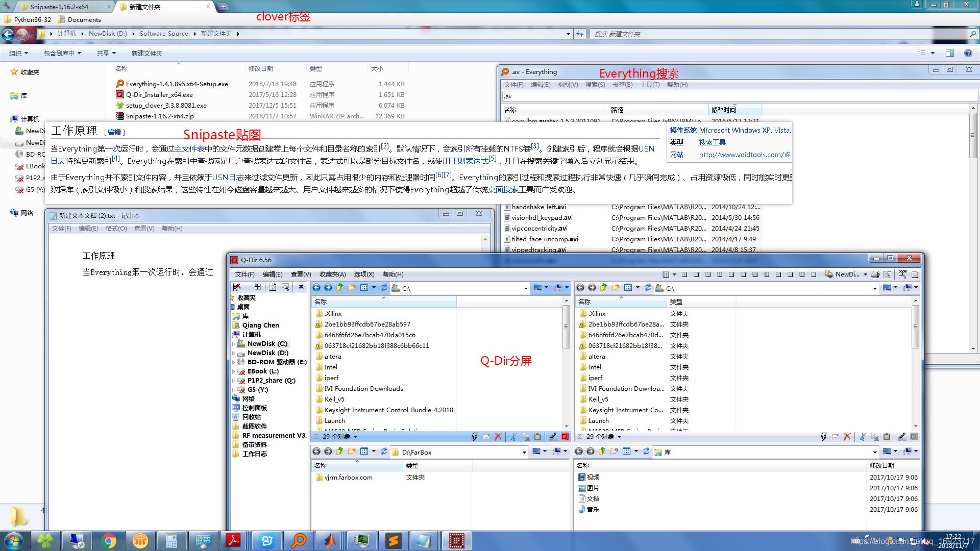
Task: Open Everything 书签(B) menu
Action: point(623,85)
